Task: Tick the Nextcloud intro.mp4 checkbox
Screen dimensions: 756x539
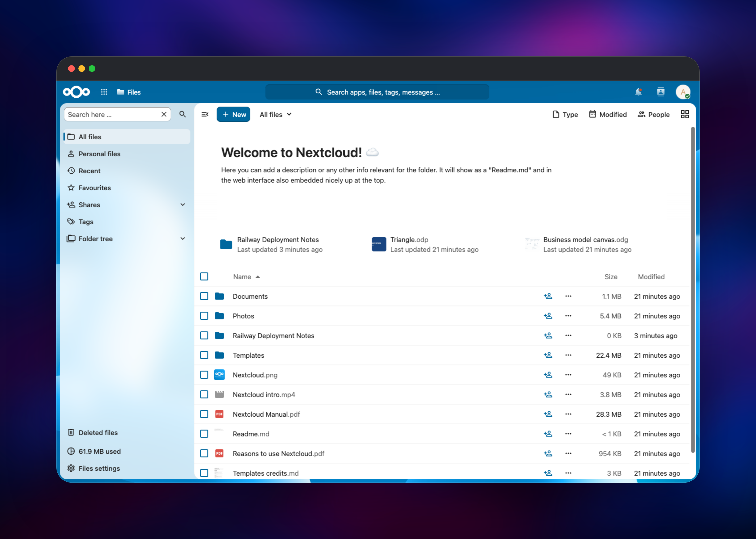Action: coord(204,394)
